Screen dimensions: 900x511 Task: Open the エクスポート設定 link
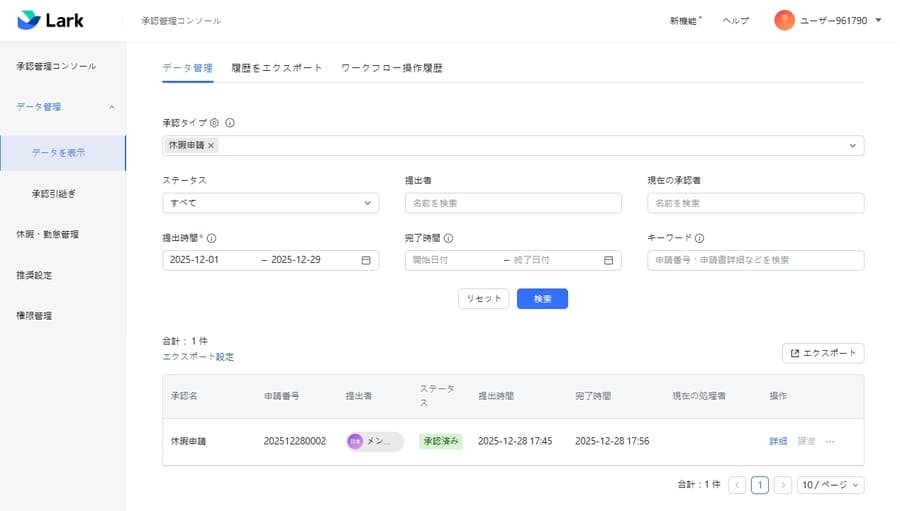point(198,357)
